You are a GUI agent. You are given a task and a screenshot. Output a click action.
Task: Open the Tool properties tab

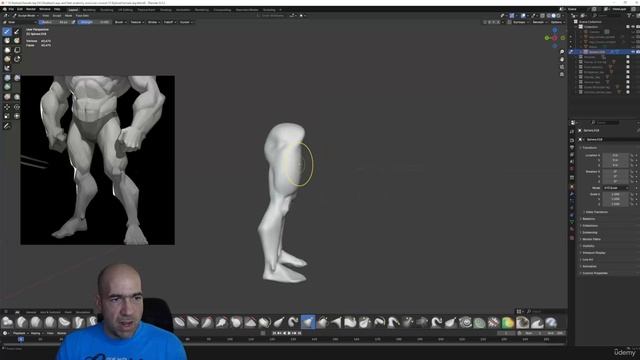click(572, 131)
